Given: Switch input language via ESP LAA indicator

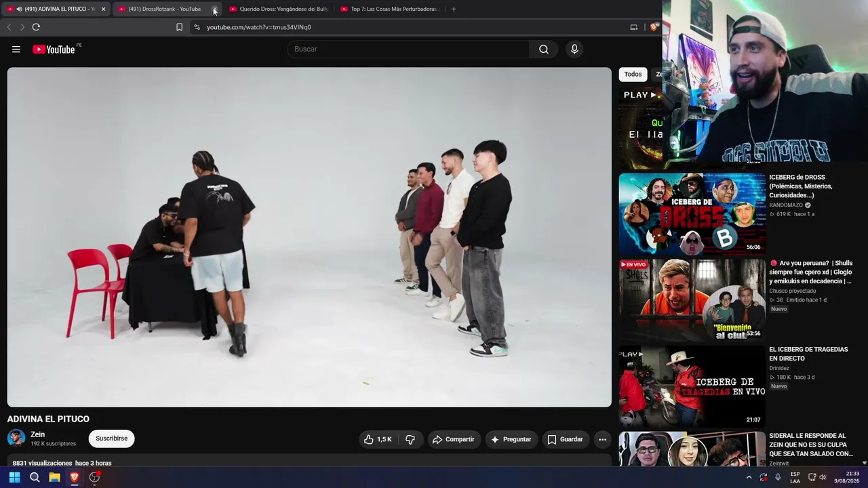Looking at the screenshot, I should 795,477.
